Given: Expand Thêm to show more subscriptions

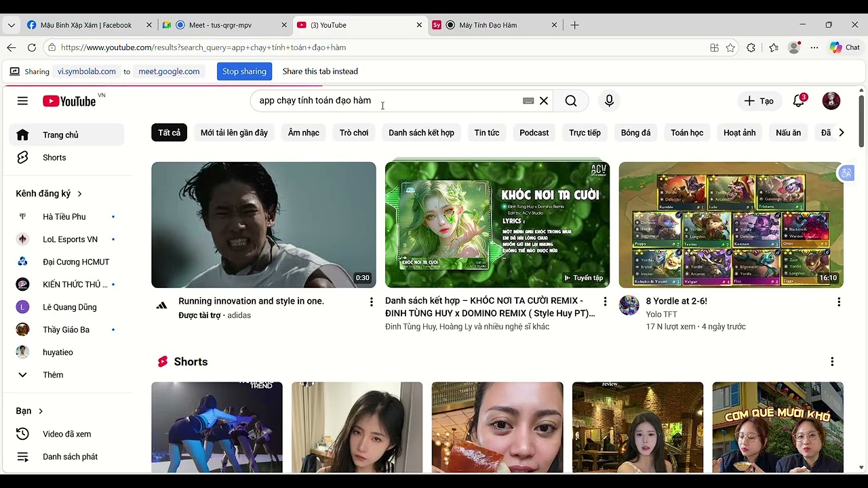Looking at the screenshot, I should pyautogui.click(x=66, y=375).
